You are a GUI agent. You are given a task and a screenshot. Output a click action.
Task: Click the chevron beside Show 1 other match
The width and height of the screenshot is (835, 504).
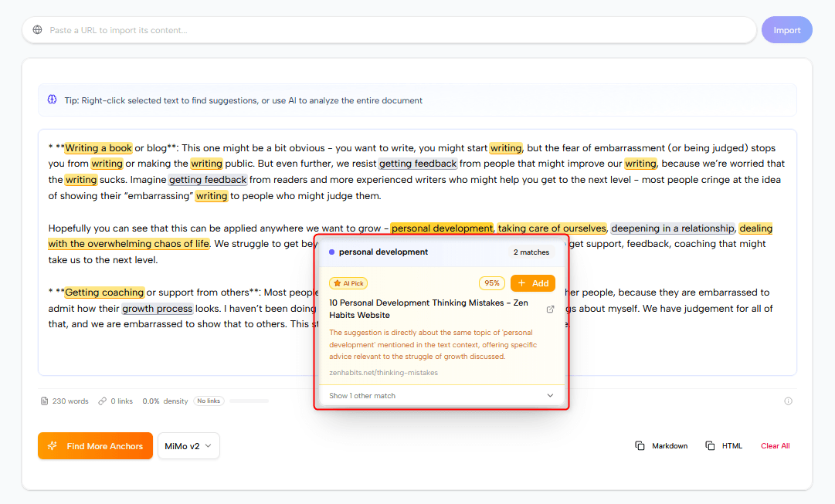pos(550,394)
